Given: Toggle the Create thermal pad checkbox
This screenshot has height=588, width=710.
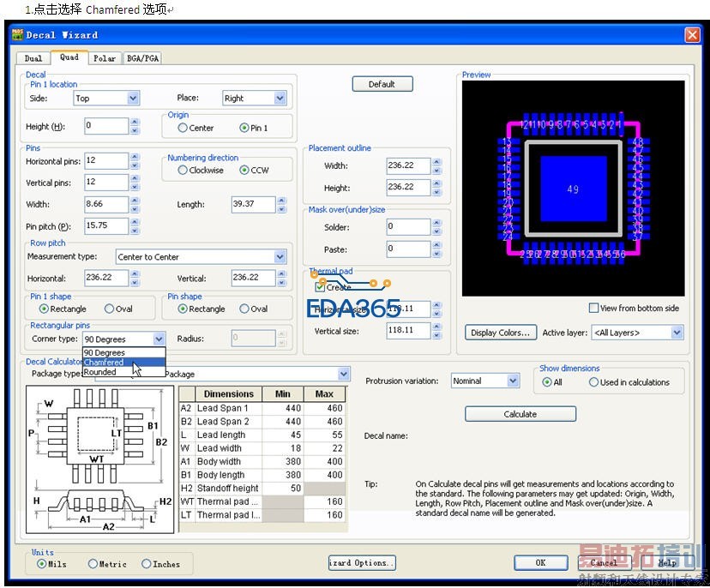Looking at the screenshot, I should click(x=320, y=287).
